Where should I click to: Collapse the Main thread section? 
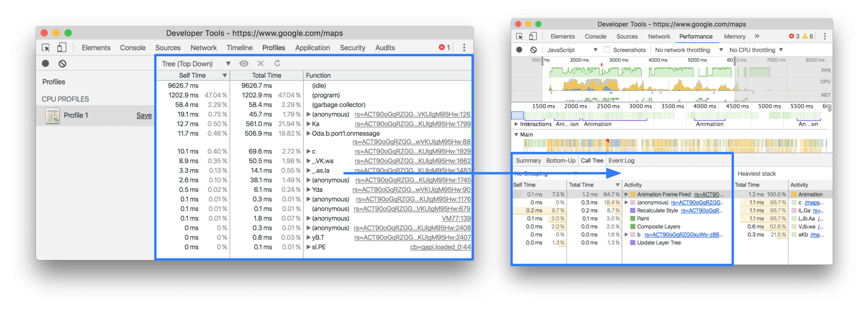pyautogui.click(x=516, y=134)
